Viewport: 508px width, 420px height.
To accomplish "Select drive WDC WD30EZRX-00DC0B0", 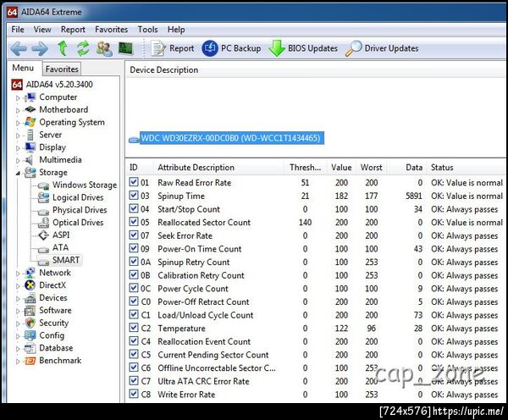I will click(231, 138).
